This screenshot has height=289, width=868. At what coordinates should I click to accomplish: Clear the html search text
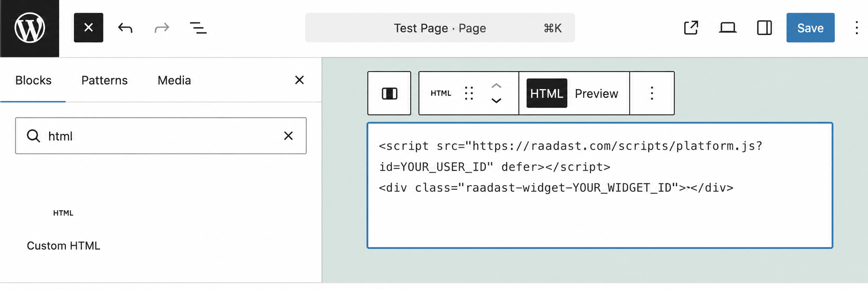[x=289, y=136]
